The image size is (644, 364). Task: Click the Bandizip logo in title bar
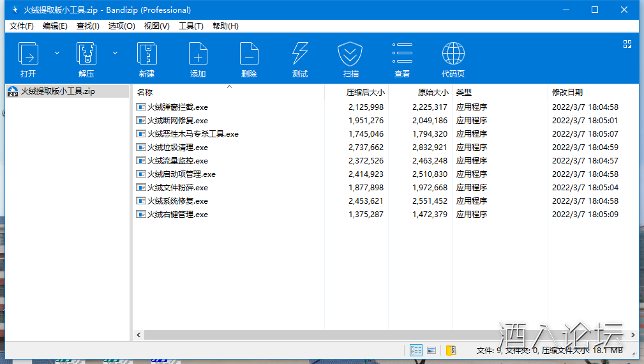tap(15, 10)
